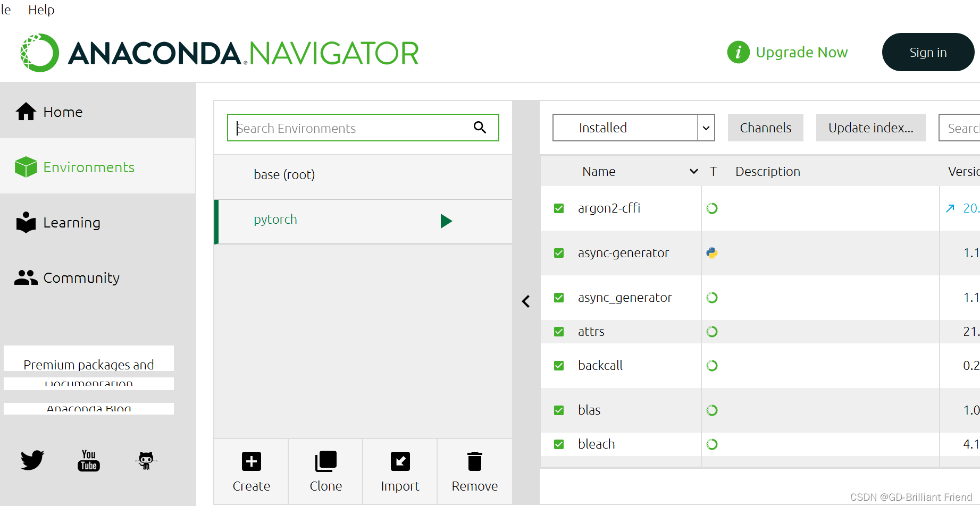This screenshot has width=980, height=506.
Task: Click the conda type icon for blas
Action: coord(712,410)
